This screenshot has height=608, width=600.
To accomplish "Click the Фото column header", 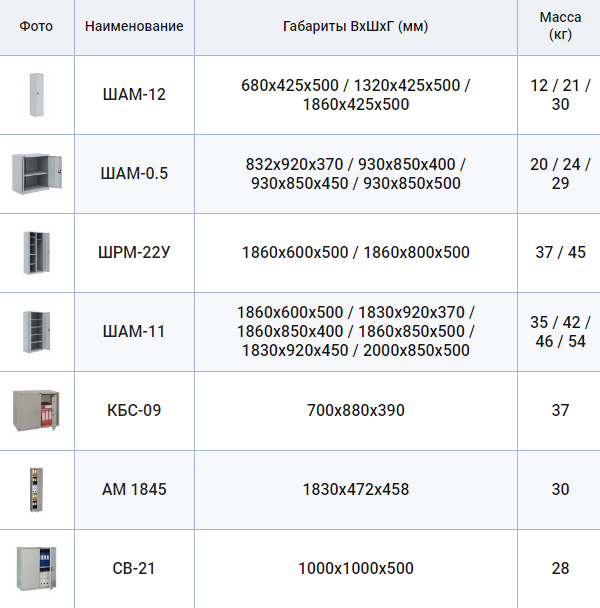I will click(x=36, y=26).
